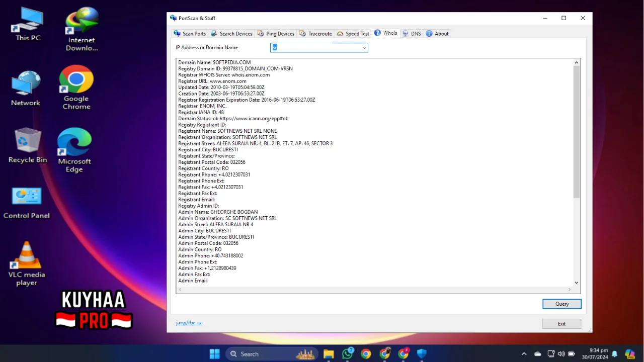Select Microsoft Edge desktop shortcut
This screenshot has width=644, height=362.
pos(74,150)
